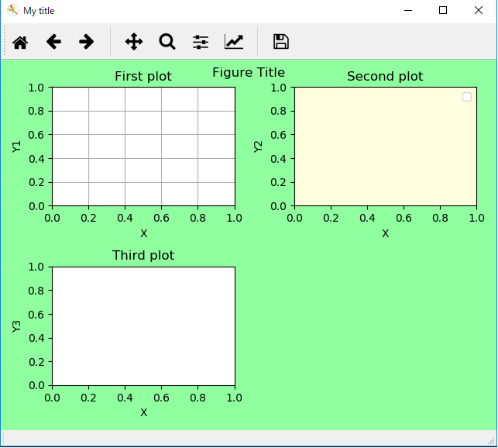The width and height of the screenshot is (498, 448).
Task: Click the X label under First plot
Action: click(143, 234)
